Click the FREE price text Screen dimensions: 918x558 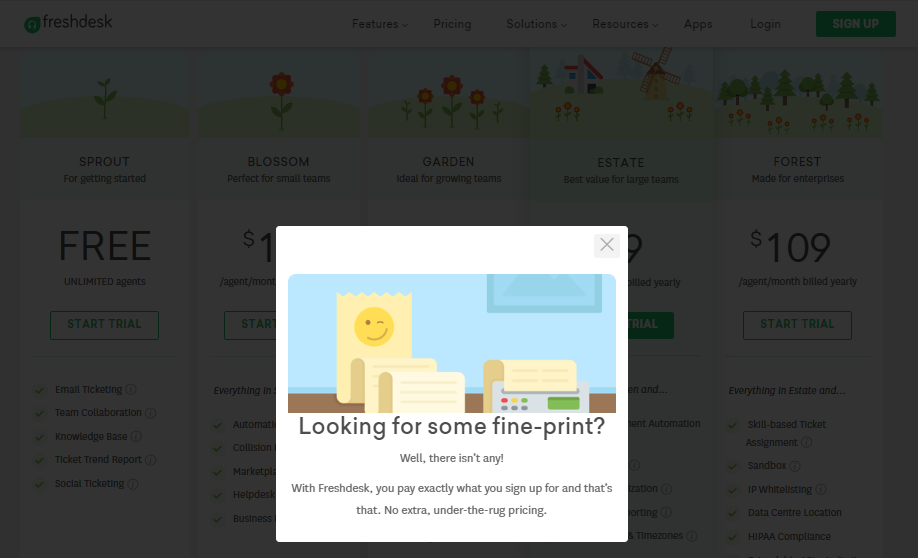pos(105,246)
